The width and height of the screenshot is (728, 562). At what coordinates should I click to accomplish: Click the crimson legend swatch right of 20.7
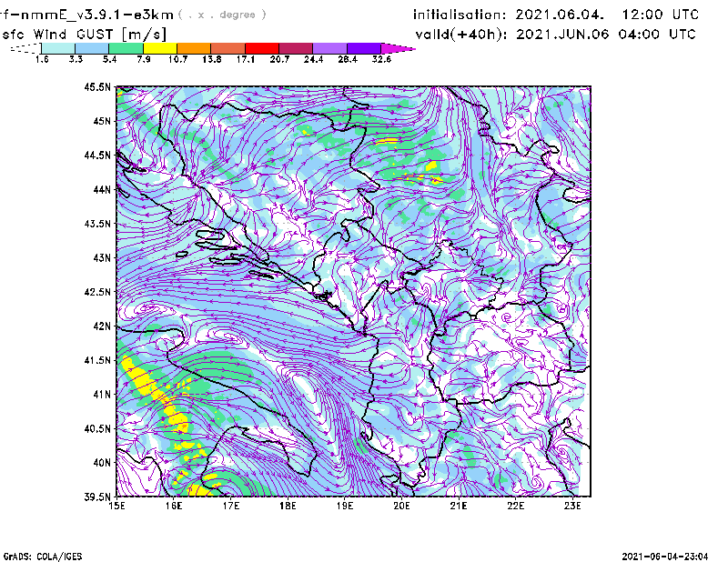coord(297,48)
